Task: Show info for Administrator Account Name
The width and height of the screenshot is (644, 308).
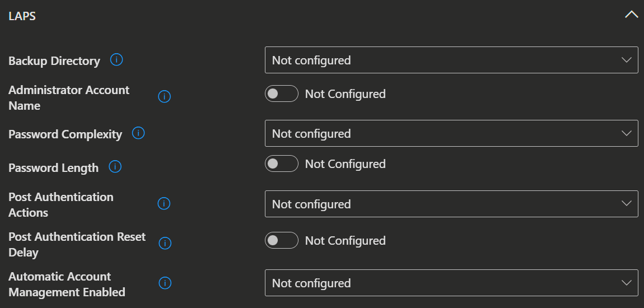Action: pos(164,96)
